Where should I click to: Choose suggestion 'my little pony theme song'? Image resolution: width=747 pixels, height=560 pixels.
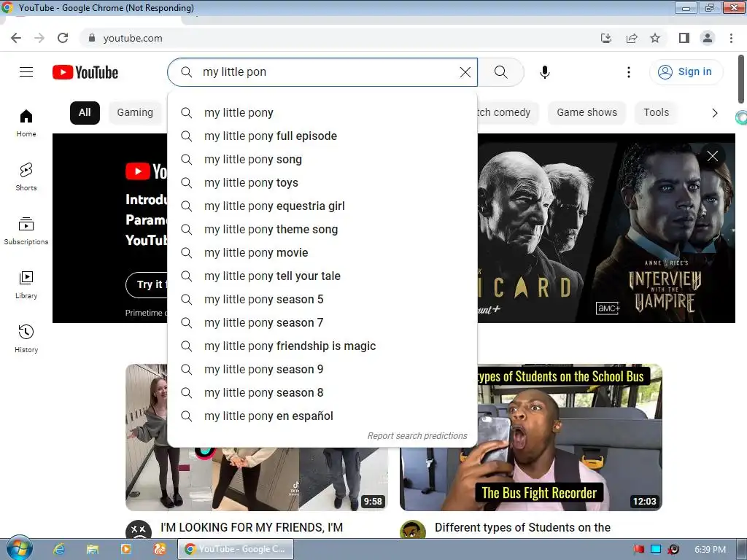[x=322, y=230]
